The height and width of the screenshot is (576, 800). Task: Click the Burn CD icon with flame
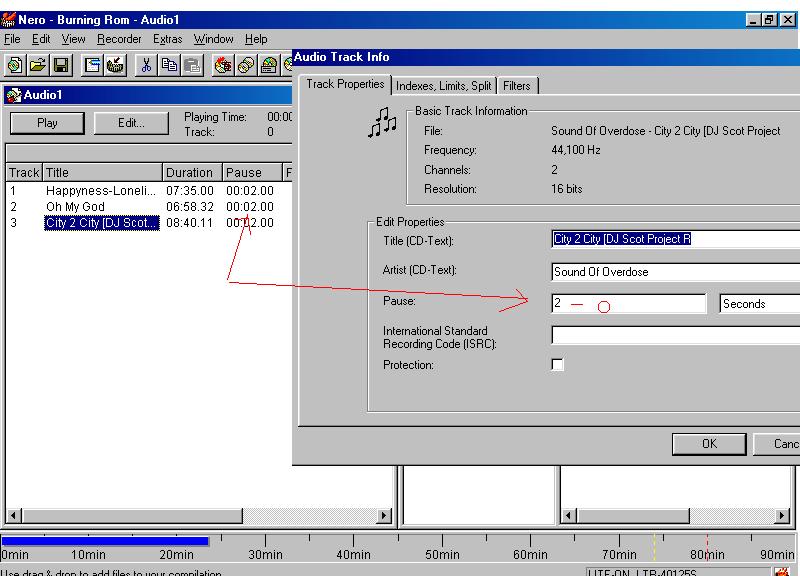tap(222, 65)
